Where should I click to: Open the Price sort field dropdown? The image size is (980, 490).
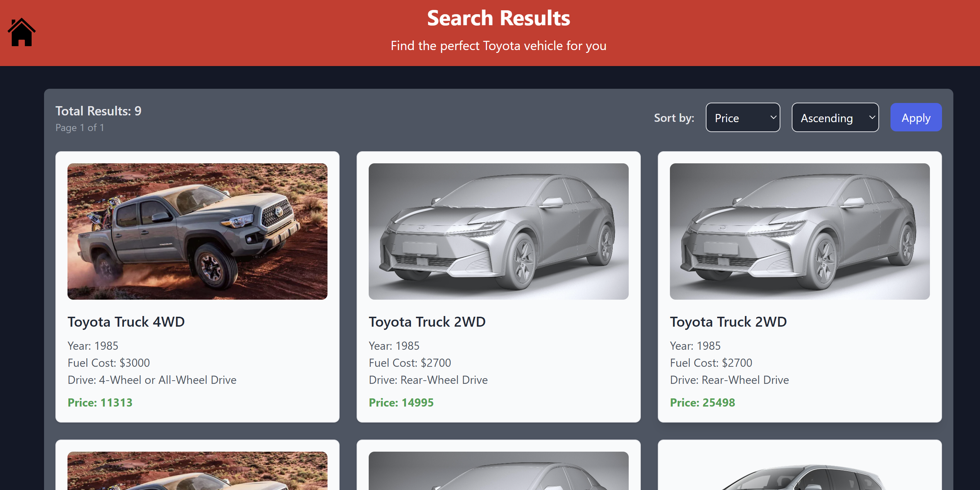(x=742, y=118)
